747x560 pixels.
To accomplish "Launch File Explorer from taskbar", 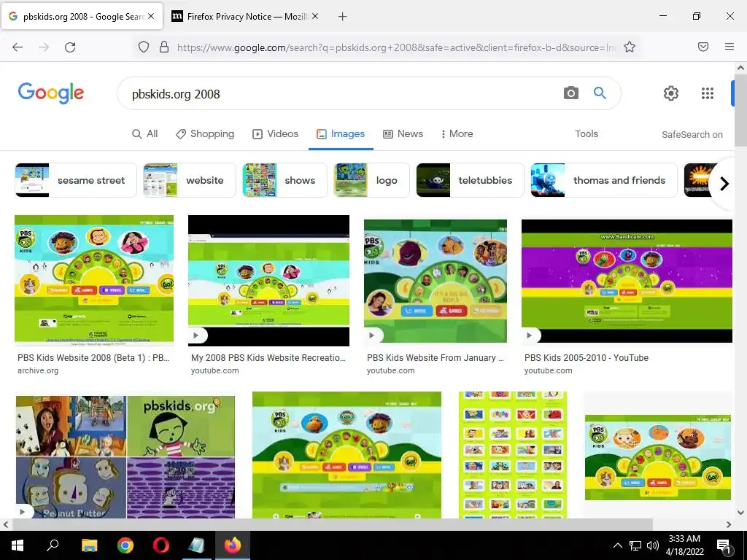I will (89, 545).
